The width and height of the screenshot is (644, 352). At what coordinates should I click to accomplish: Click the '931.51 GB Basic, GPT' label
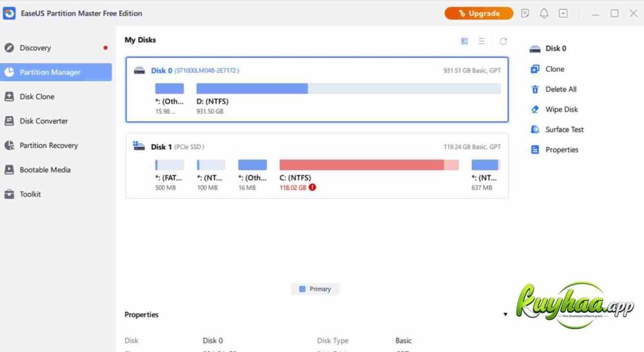coord(472,71)
